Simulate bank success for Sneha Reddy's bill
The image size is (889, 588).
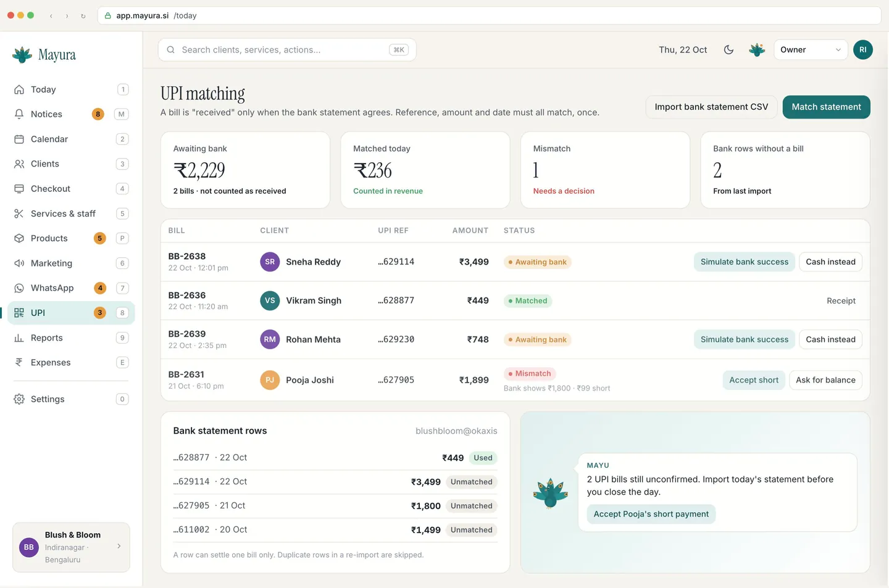tap(744, 262)
